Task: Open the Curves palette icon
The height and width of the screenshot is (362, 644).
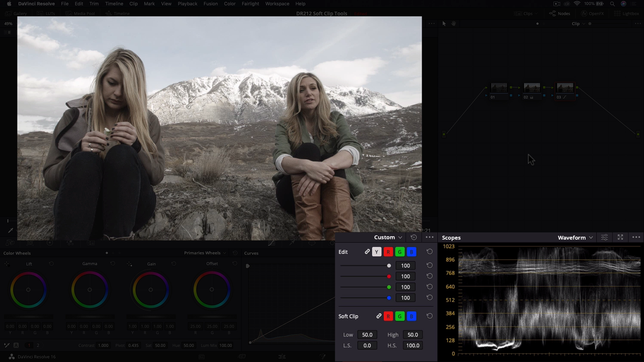Action: tap(272, 243)
